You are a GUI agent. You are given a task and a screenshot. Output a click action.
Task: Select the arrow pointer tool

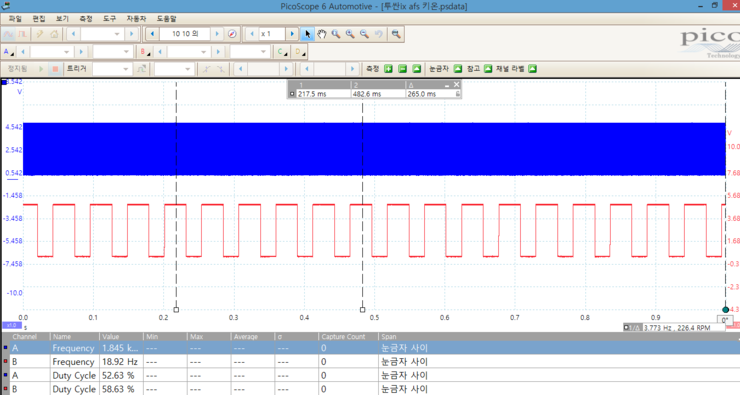point(308,34)
